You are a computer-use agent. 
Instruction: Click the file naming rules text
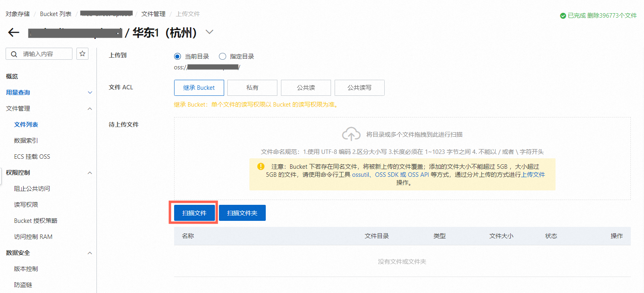tap(402, 152)
